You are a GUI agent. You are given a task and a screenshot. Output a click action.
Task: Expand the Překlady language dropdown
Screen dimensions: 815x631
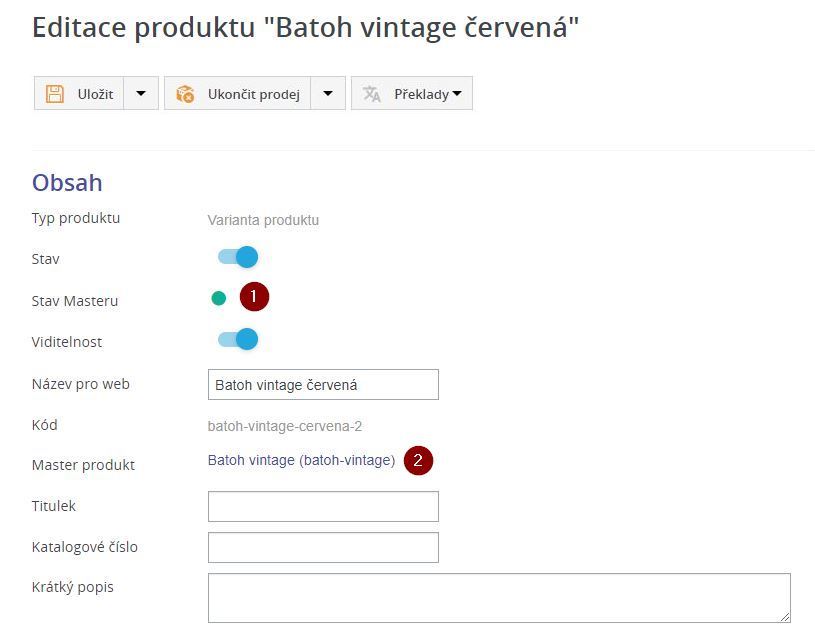[457, 93]
